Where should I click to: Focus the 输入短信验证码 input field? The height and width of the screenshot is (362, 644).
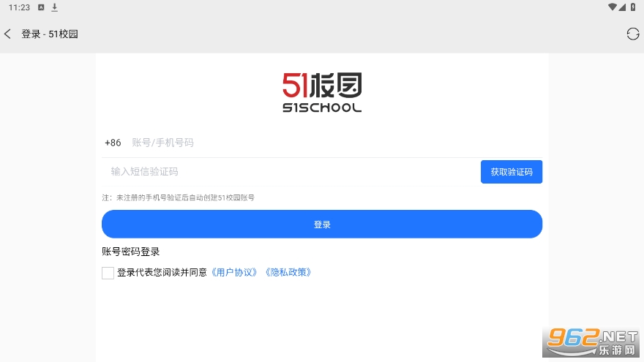[291, 172]
